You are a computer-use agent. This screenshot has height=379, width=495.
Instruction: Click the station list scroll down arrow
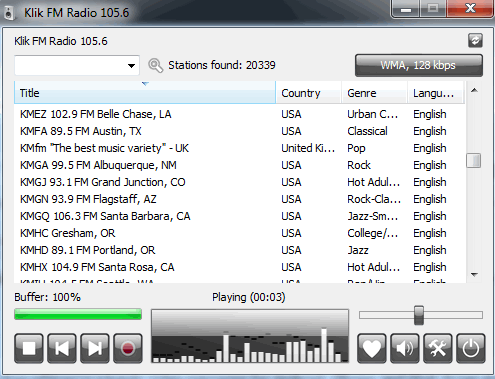point(474,274)
